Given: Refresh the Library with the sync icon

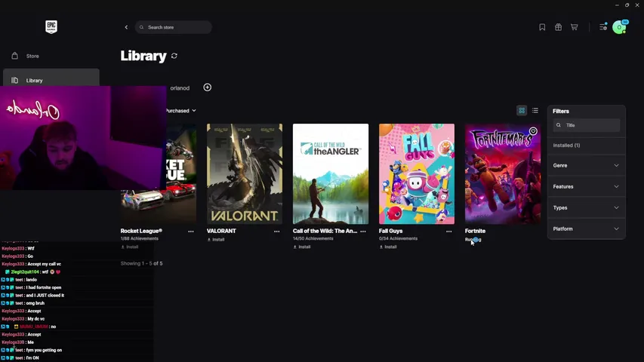Looking at the screenshot, I should coord(174,56).
